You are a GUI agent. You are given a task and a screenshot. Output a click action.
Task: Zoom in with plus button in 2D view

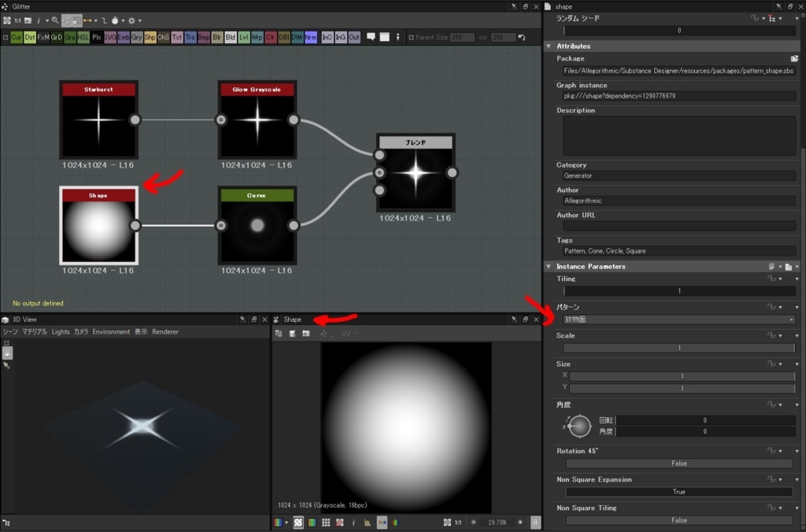point(520,523)
